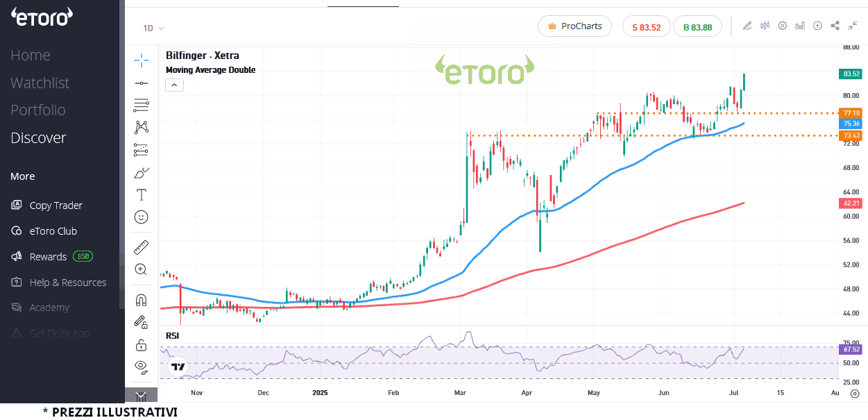This screenshot has height=420, width=868.
Task: Select the crosshair cursor tool
Action: tap(141, 60)
